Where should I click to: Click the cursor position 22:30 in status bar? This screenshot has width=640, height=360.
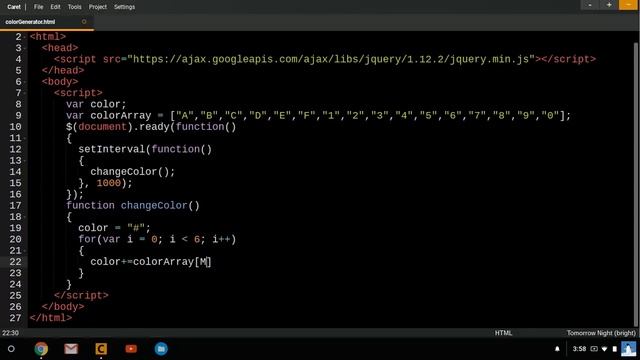10,333
